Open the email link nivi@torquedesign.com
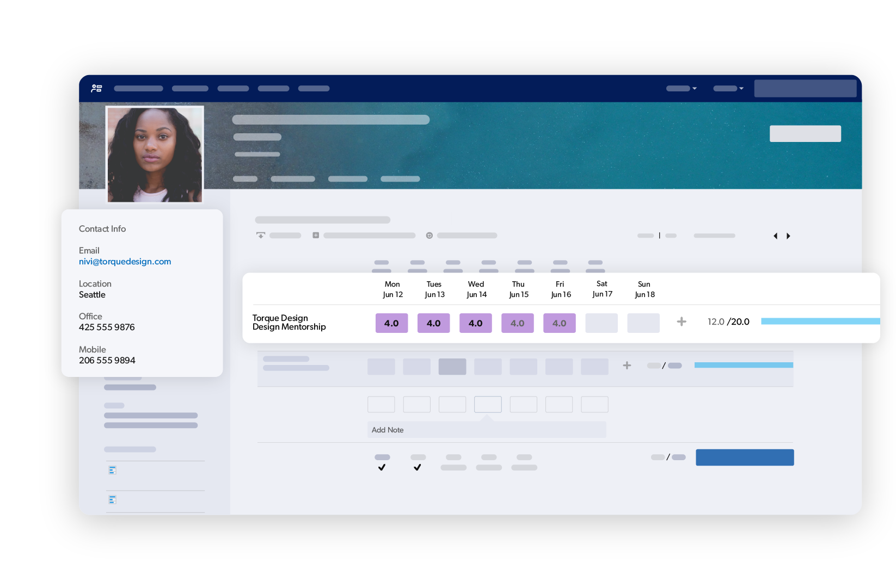Viewport: 896px width, 588px height. [x=125, y=262]
